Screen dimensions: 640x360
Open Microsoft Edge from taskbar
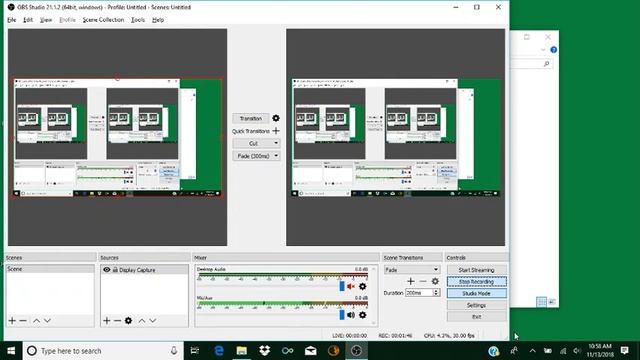click(219, 351)
